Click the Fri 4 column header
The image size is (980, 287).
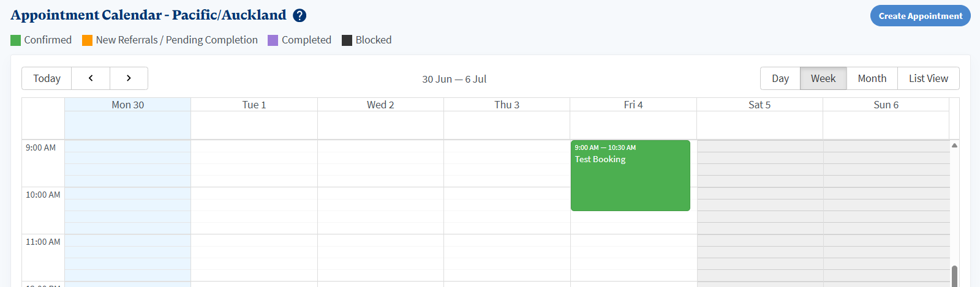(633, 105)
